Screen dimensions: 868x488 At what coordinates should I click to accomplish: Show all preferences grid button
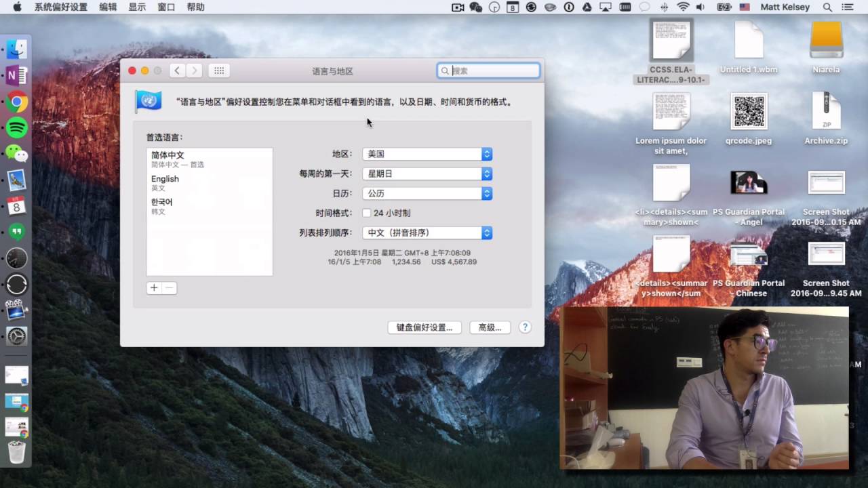click(x=219, y=70)
